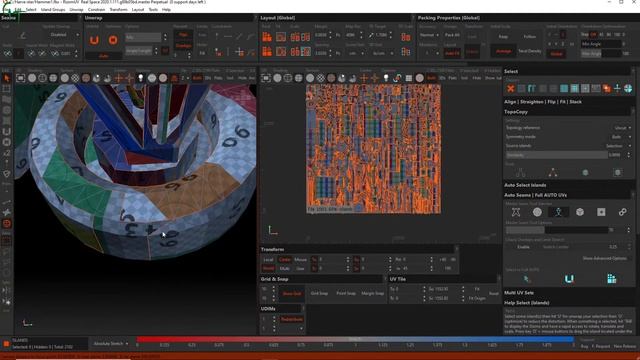Click the Pack All button in Packing Properties
This screenshot has width=640, height=360.
[452, 35]
